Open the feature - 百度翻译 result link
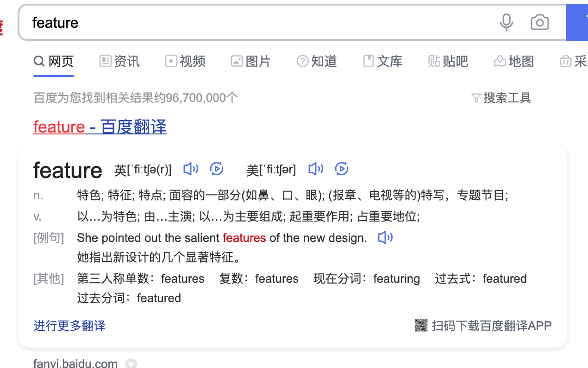This screenshot has height=368, width=588. [x=100, y=127]
